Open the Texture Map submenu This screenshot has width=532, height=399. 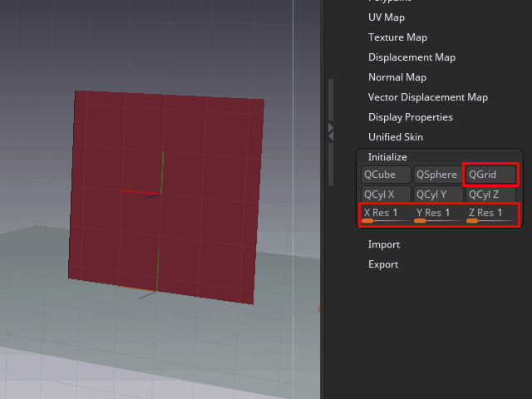click(397, 37)
